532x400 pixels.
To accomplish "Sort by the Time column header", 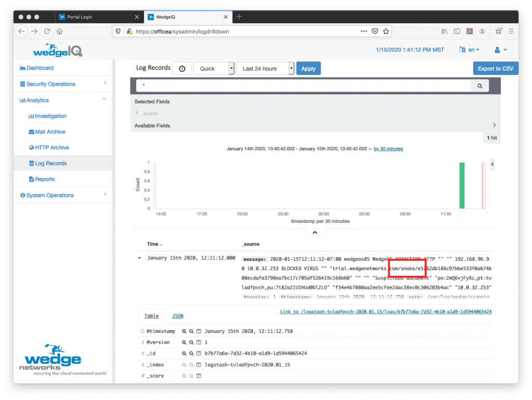I will [154, 244].
